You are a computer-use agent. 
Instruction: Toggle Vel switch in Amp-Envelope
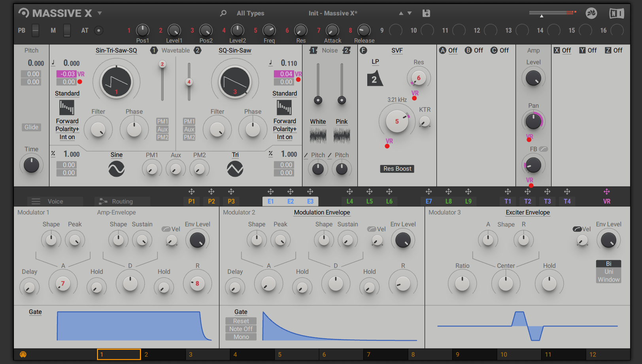pos(166,229)
